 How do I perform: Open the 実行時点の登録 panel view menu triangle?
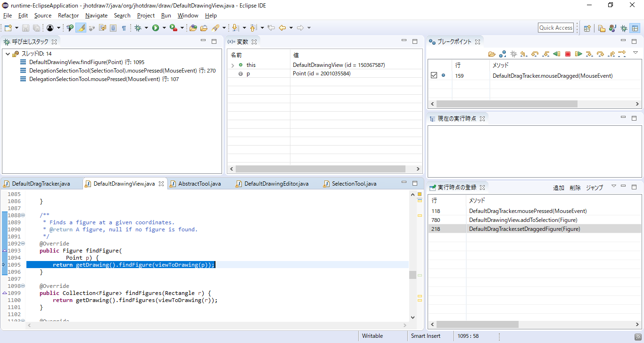[x=613, y=186]
